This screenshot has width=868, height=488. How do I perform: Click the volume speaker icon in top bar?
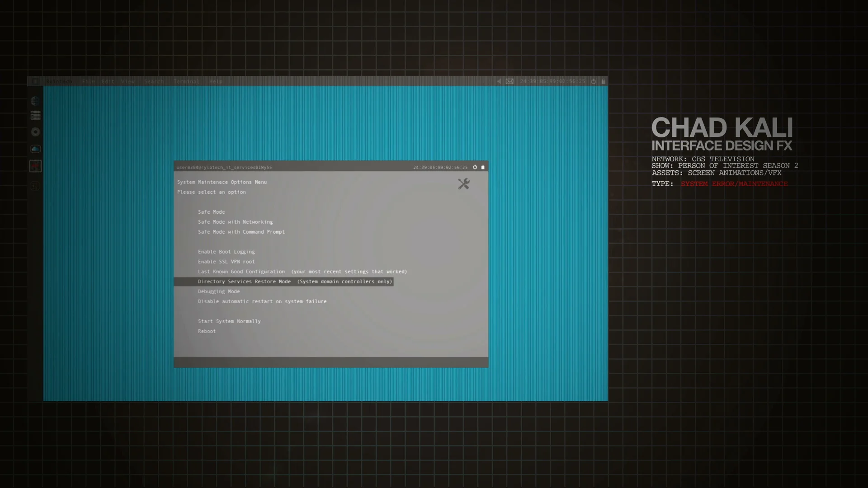[499, 81]
